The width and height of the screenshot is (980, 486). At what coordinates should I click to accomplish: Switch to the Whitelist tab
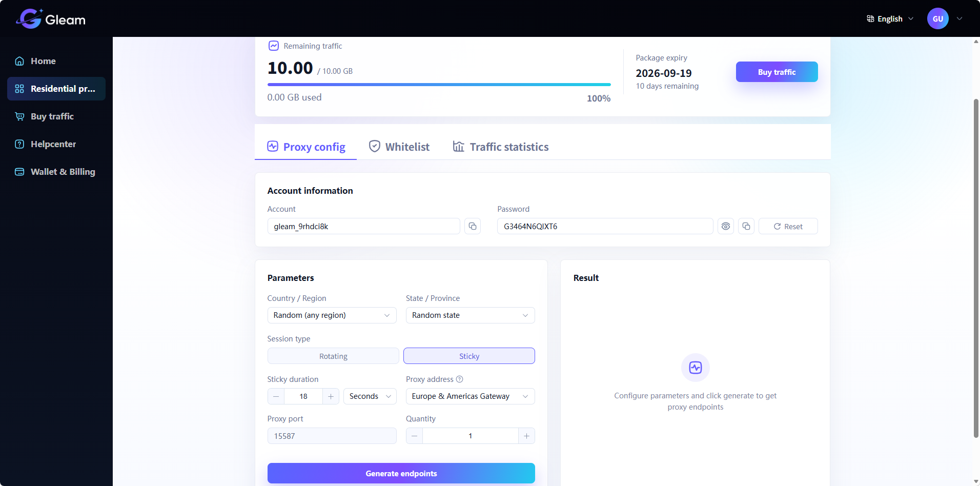click(399, 147)
